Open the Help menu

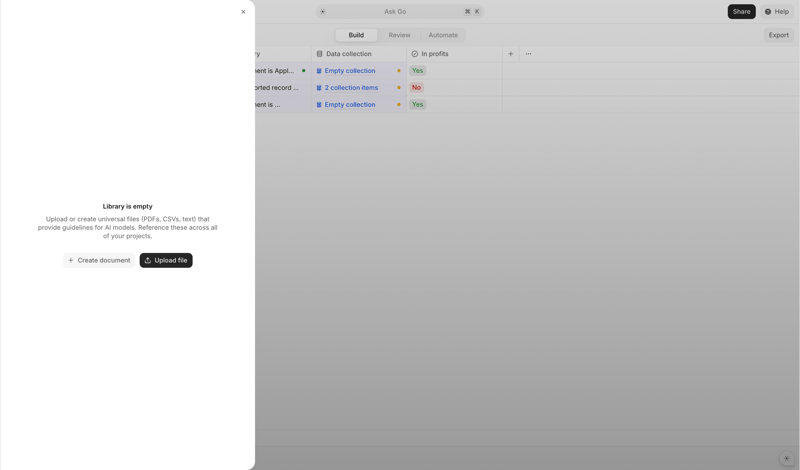pyautogui.click(x=777, y=11)
